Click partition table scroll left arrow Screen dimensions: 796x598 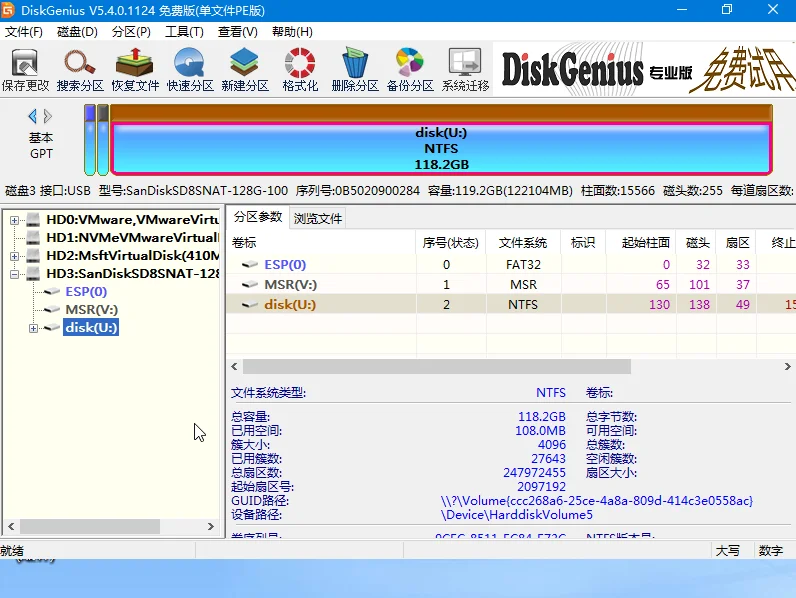click(234, 366)
